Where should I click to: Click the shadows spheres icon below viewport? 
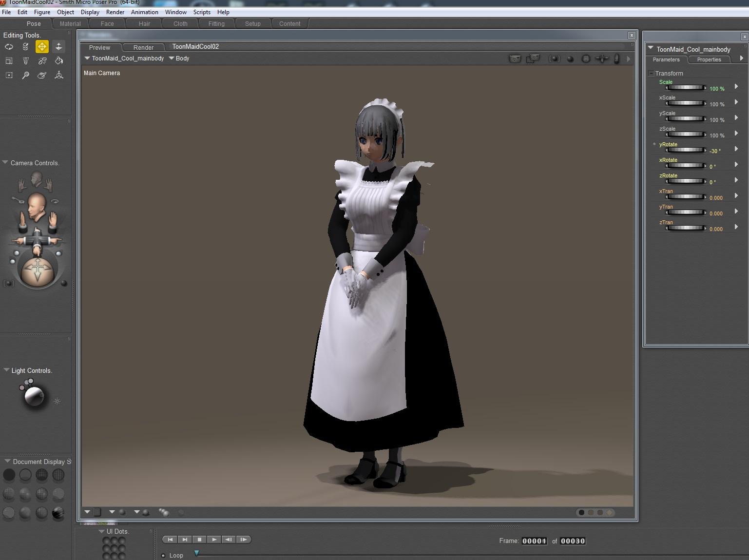click(164, 512)
